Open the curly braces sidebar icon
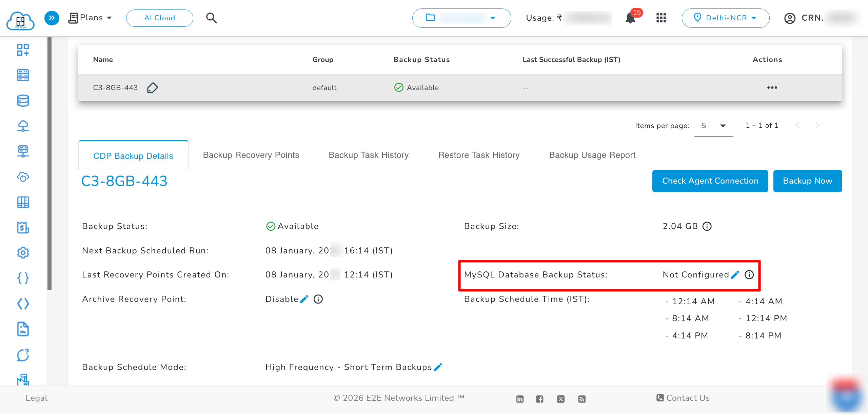This screenshot has width=868, height=414. coord(23,278)
